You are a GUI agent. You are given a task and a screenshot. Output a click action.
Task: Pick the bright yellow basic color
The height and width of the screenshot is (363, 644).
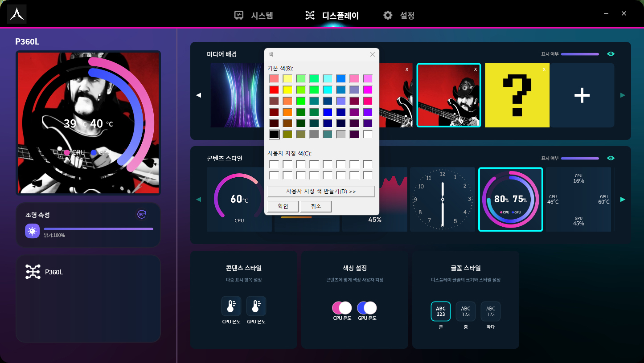(x=287, y=90)
